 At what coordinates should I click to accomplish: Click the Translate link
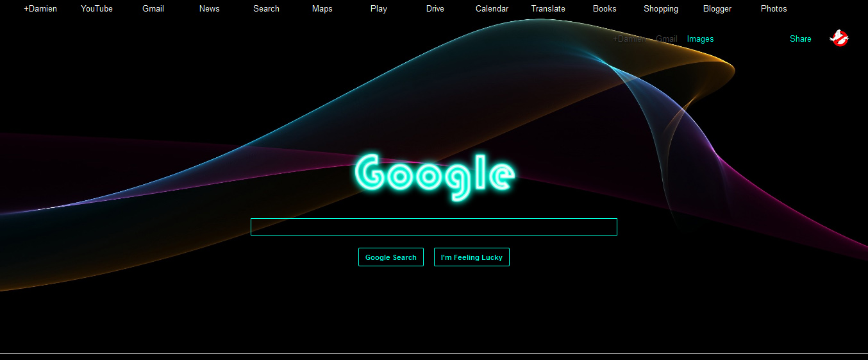click(548, 9)
